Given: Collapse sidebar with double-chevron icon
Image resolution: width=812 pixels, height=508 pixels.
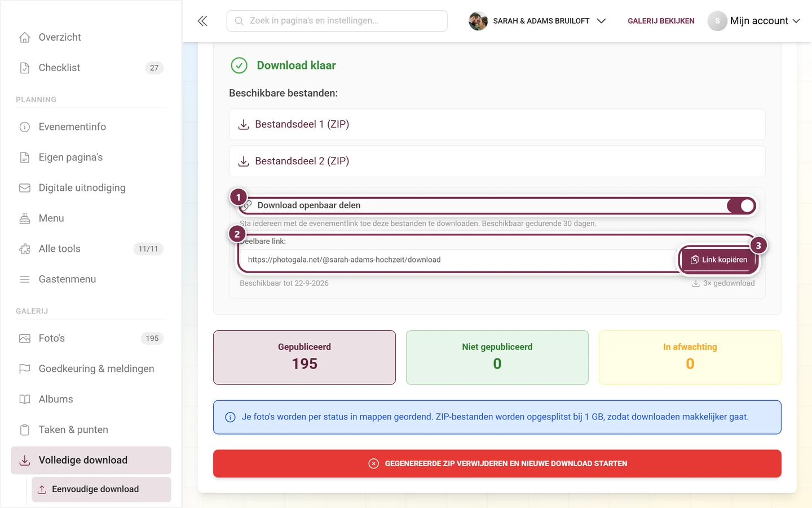Looking at the screenshot, I should click(x=202, y=21).
